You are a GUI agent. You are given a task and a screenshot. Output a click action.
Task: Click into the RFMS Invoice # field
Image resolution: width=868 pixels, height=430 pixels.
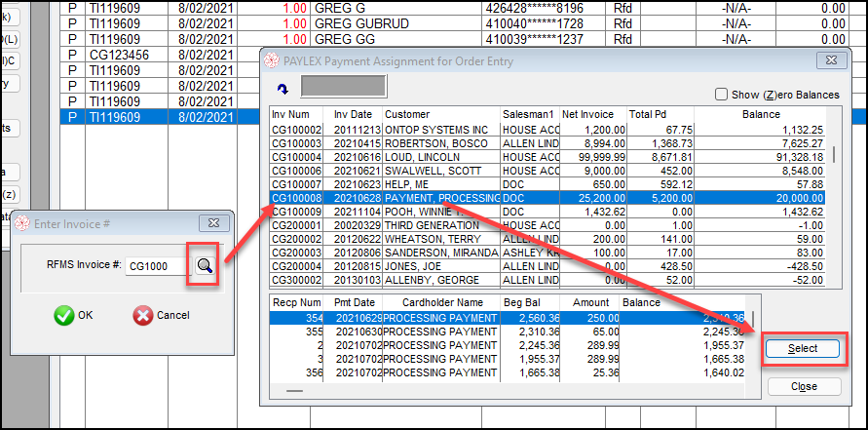tap(156, 267)
